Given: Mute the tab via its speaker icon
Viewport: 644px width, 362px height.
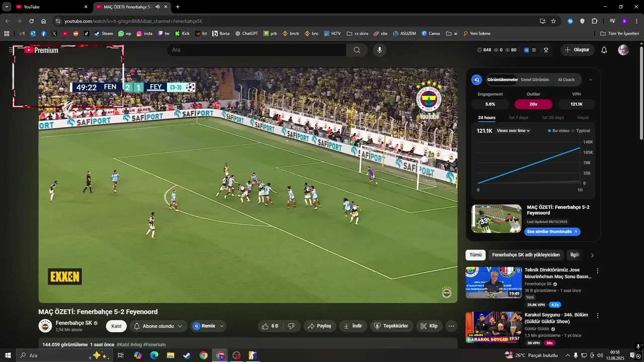Looking at the screenshot, I should [x=158, y=7].
